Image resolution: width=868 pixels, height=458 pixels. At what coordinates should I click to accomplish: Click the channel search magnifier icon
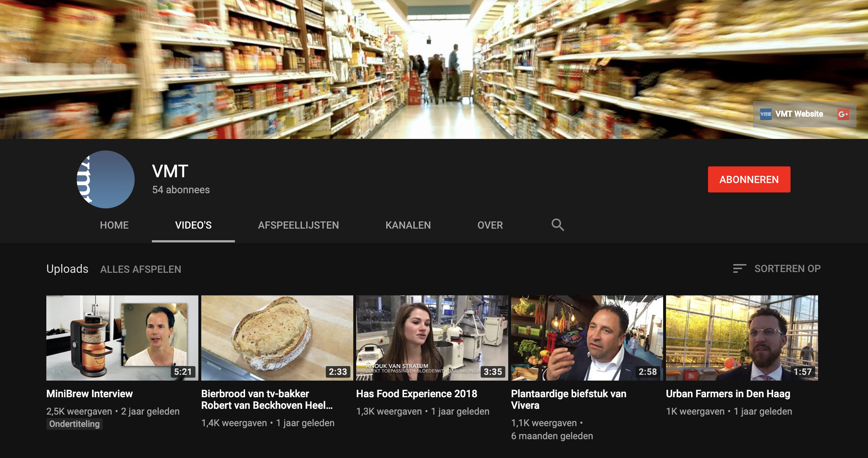[557, 225]
